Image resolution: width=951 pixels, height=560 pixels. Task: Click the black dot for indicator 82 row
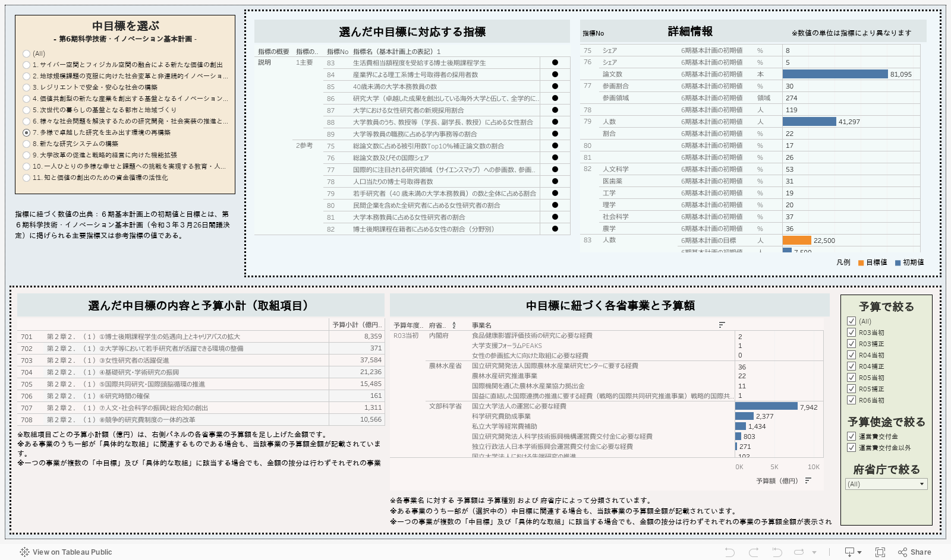tap(555, 229)
